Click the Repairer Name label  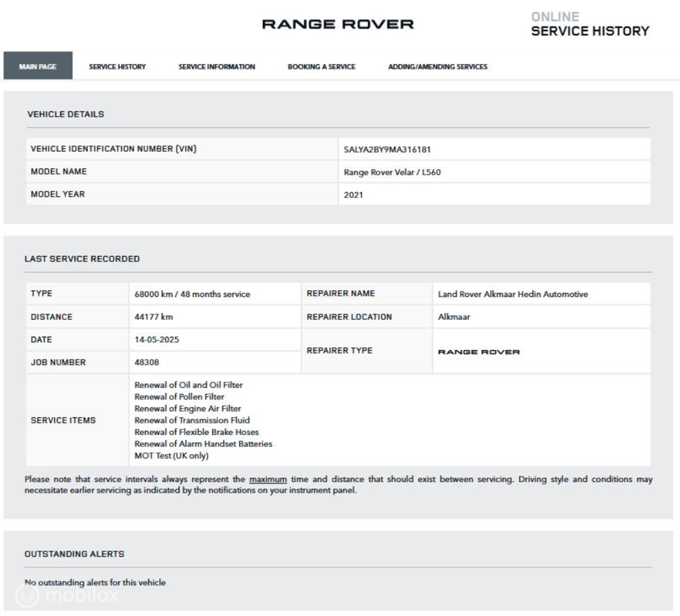[341, 294]
